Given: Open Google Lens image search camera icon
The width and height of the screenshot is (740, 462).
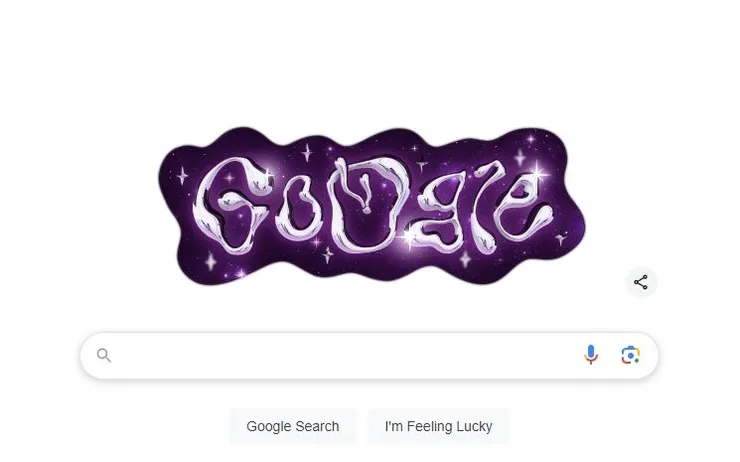Looking at the screenshot, I should tap(630, 355).
